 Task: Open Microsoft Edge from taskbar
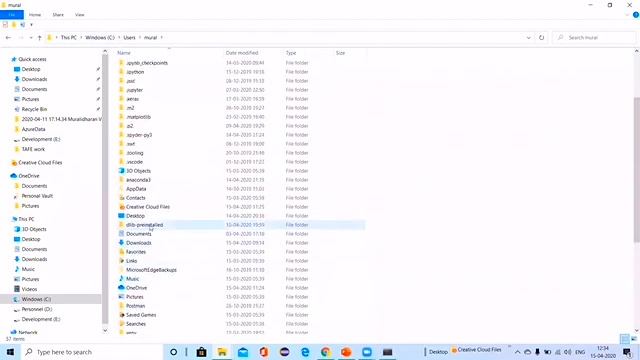[305, 352]
